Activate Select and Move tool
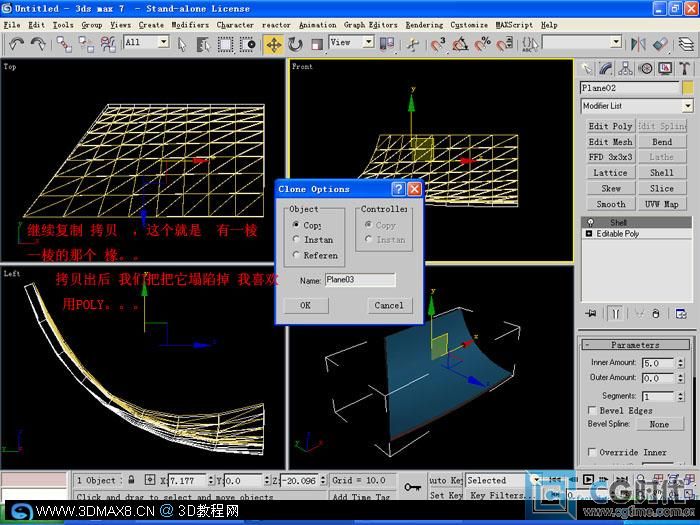Image resolution: width=700 pixels, height=525 pixels. click(x=273, y=44)
